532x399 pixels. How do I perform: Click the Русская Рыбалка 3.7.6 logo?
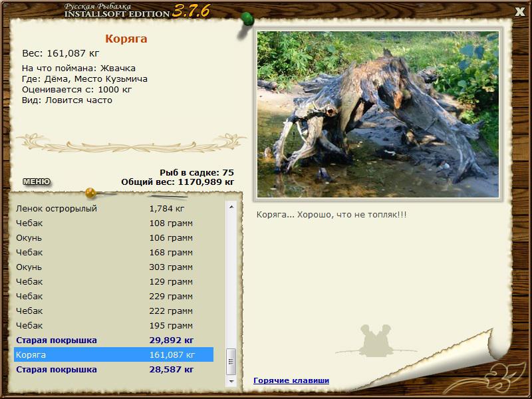pos(137,11)
